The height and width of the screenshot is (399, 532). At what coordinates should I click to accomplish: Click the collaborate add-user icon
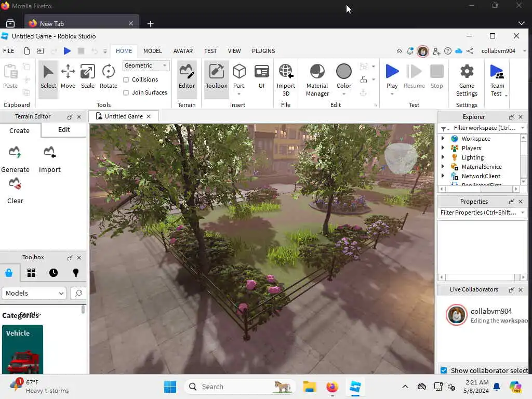point(436,51)
